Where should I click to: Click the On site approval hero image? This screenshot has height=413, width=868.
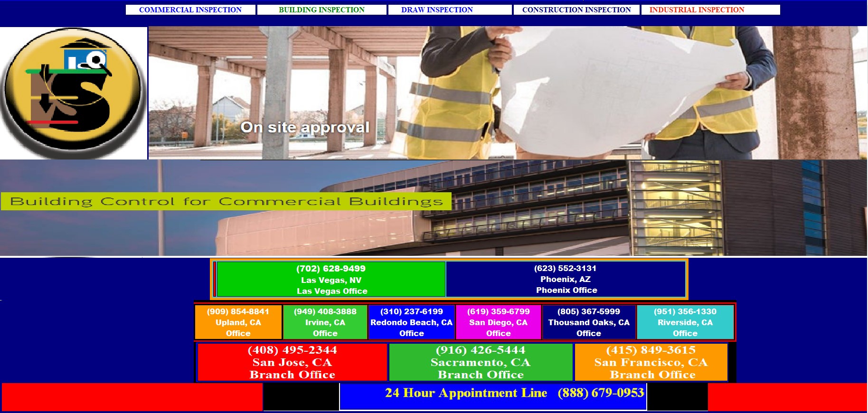point(506,93)
